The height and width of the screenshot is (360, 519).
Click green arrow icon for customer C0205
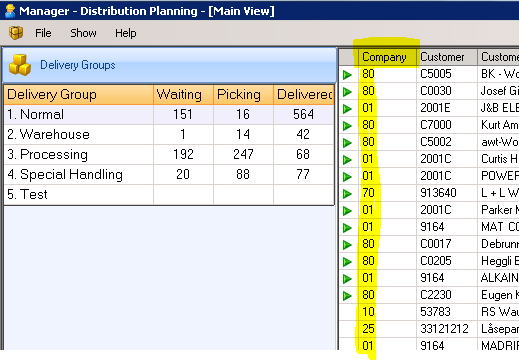(347, 261)
